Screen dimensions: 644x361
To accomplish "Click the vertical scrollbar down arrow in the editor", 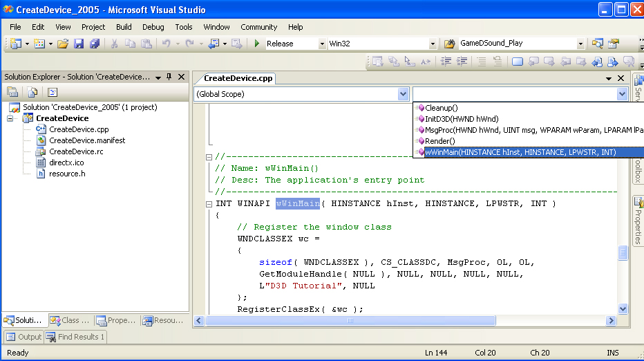I will (623, 308).
